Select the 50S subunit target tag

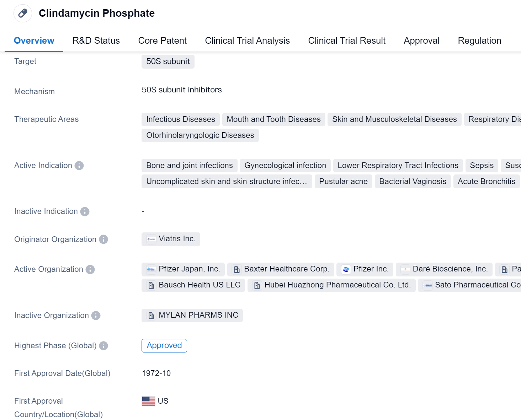(168, 61)
